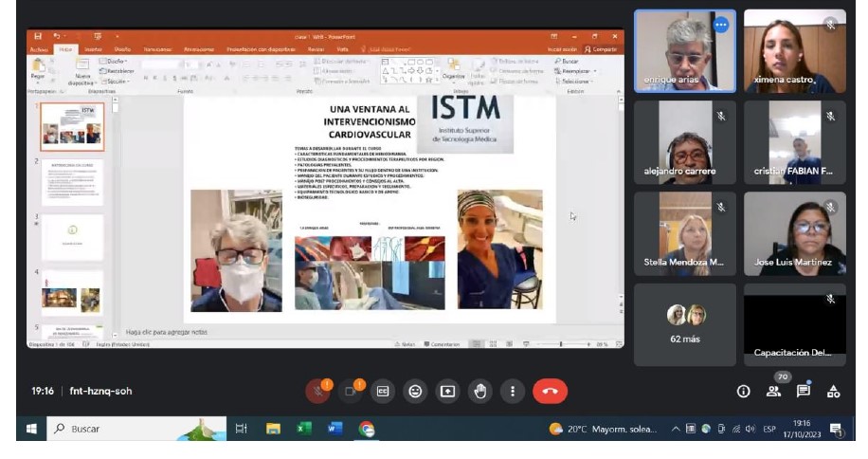Open Chrome from the Windows taskbar

pos(367,430)
